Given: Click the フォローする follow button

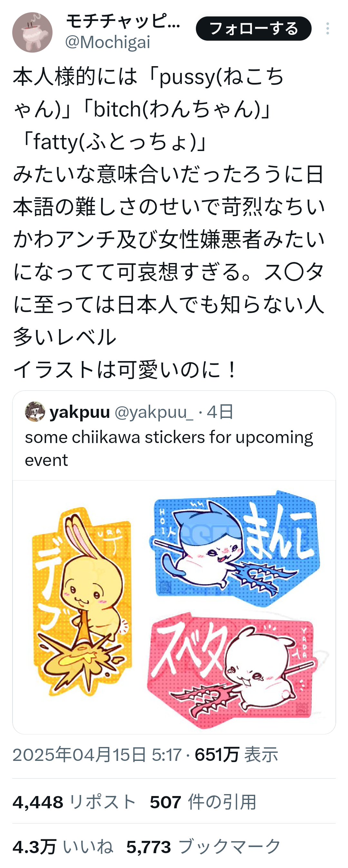Looking at the screenshot, I should [x=254, y=29].
